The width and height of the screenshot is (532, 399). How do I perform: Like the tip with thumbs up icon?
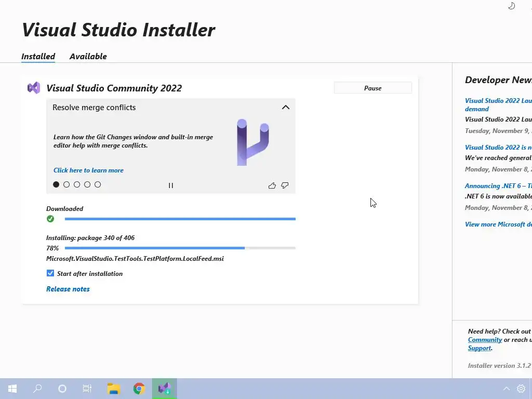272,185
